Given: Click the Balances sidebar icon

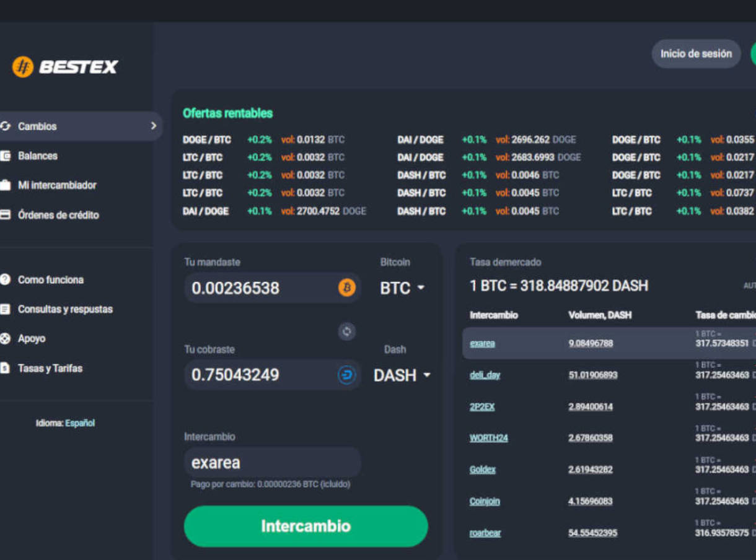Looking at the screenshot, I should [7, 155].
